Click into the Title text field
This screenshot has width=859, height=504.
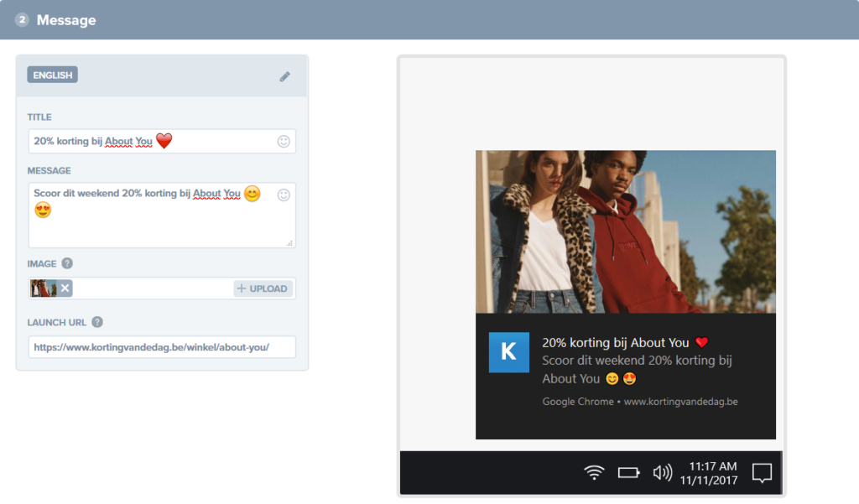coord(151,142)
